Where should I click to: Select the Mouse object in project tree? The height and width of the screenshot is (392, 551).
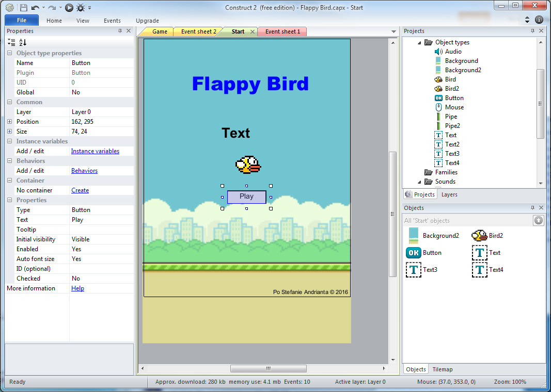tap(454, 107)
